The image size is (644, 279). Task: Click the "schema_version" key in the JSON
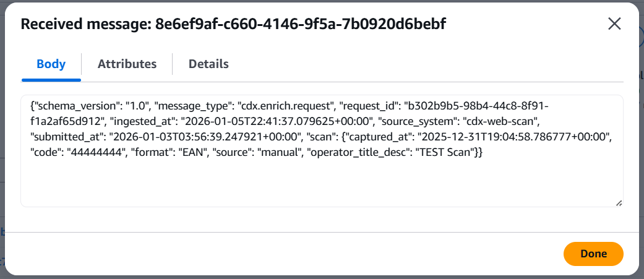(69, 106)
